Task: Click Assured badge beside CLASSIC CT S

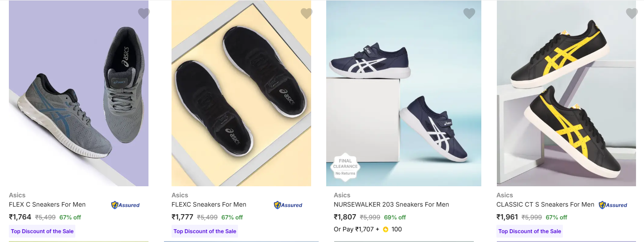Action: coord(613,205)
